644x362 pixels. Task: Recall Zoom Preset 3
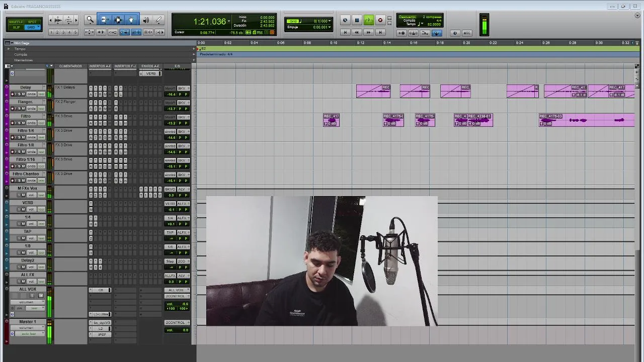point(63,32)
